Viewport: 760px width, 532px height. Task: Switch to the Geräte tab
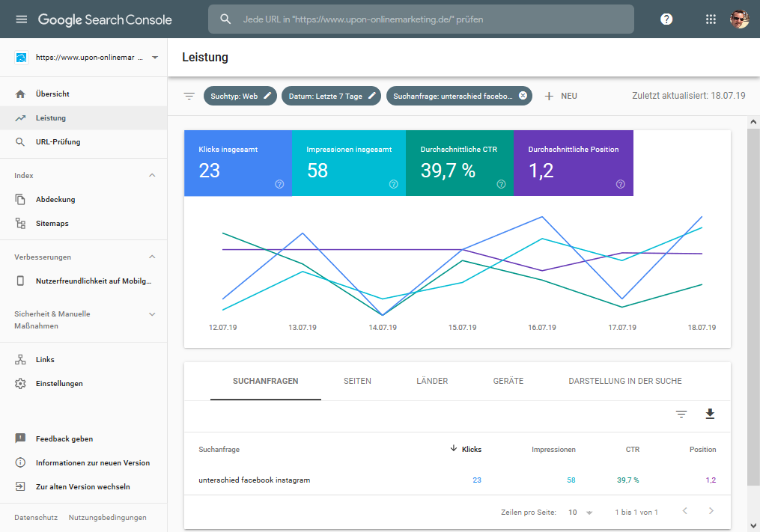tap(508, 381)
